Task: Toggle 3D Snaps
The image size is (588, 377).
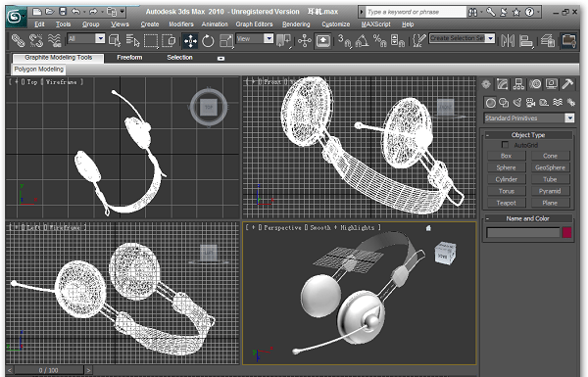Action: click(344, 40)
